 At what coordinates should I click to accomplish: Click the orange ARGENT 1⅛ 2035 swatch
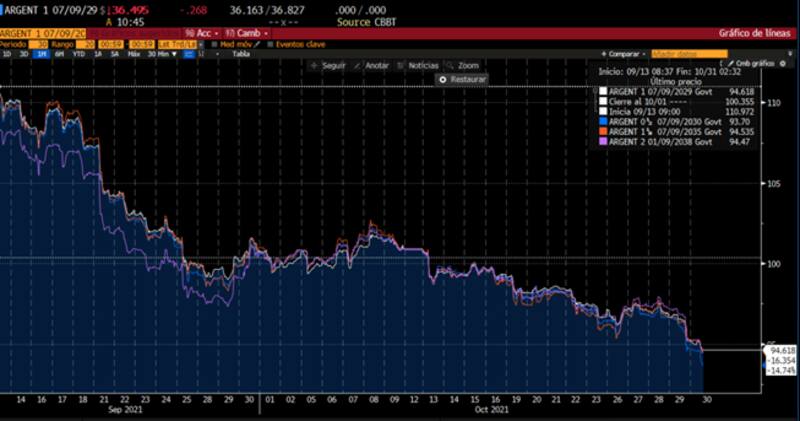point(602,132)
